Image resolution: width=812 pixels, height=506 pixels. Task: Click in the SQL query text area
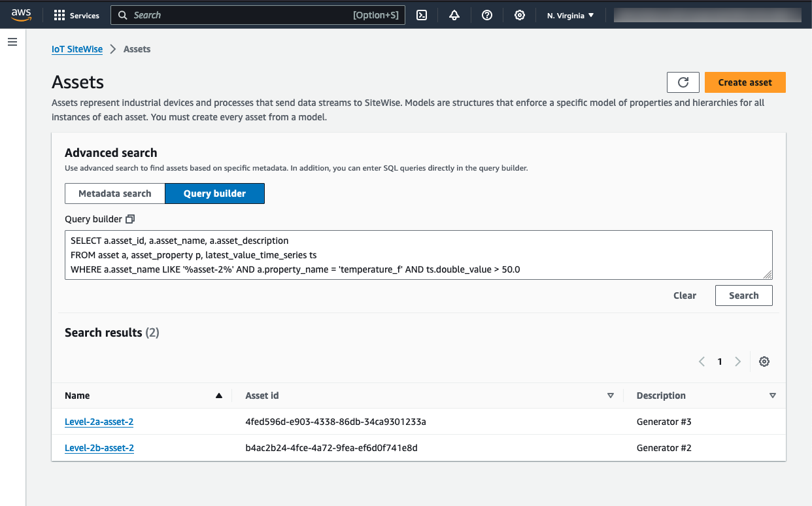click(x=418, y=255)
